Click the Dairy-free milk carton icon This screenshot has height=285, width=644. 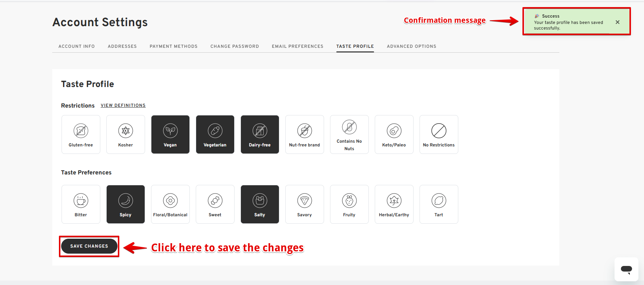[x=260, y=131]
